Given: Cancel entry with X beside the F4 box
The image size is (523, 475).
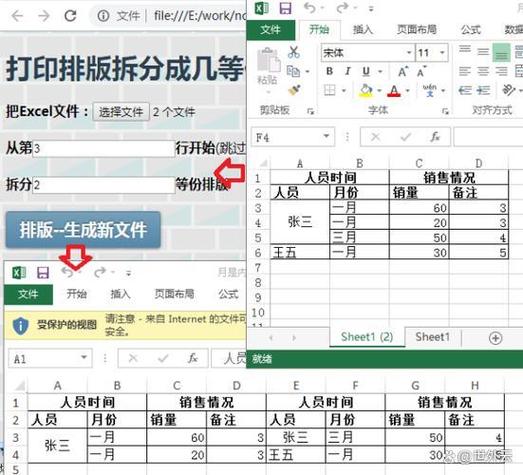Looking at the screenshot, I should click(x=376, y=137).
